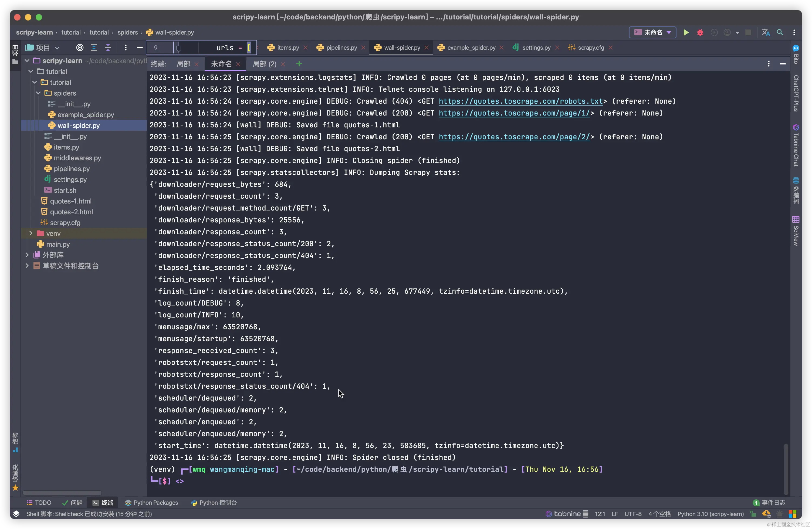Add new terminal tab with plus icon
The image size is (812, 529).
[299, 64]
